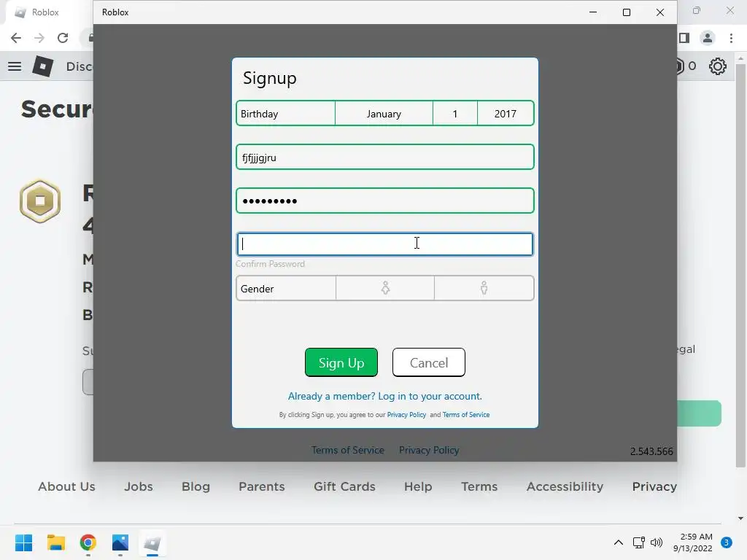Click the green Sign Up button
The width and height of the screenshot is (747, 560).
[341, 362]
